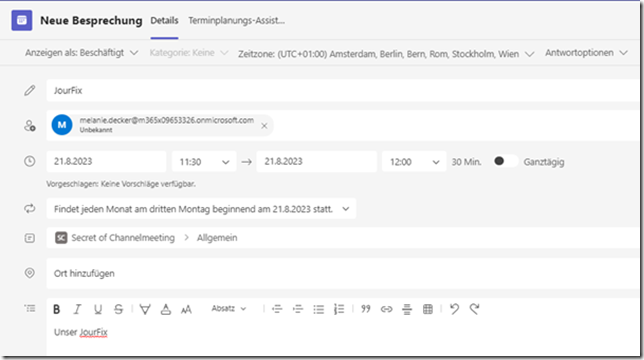
Task: Click the Ort hinzufügen field
Action: [343, 273]
